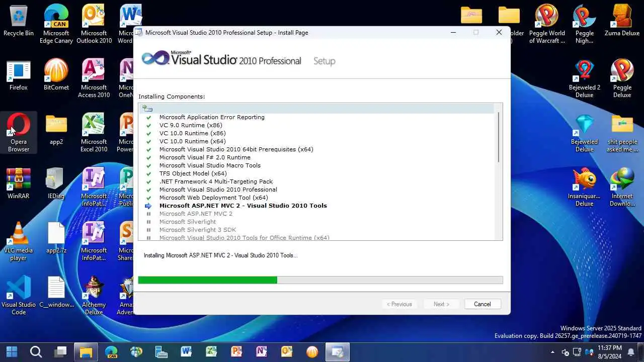
Task: Open the Insaniquarium Deluxe desktop icon
Action: click(x=585, y=187)
